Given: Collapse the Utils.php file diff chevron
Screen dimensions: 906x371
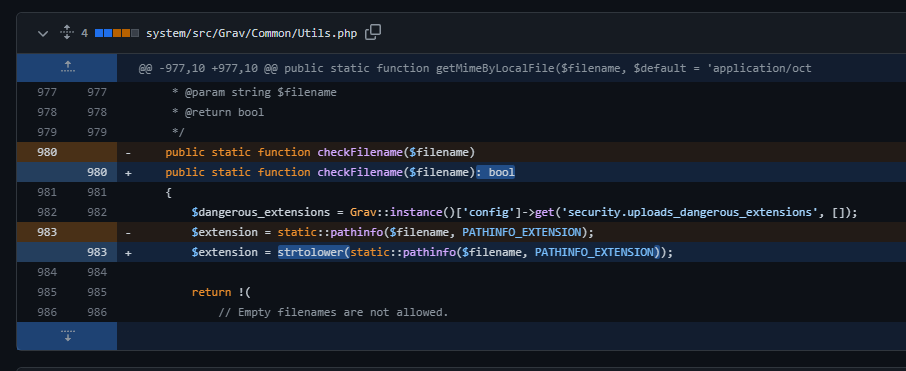Looking at the screenshot, I should 43,34.
